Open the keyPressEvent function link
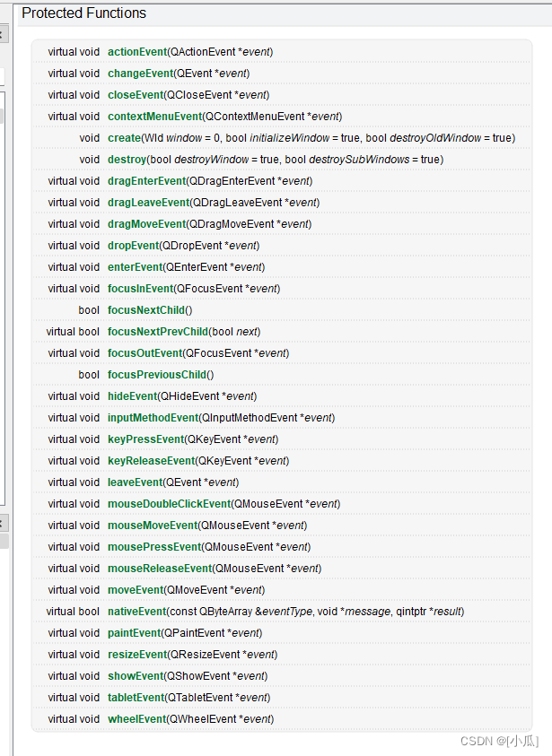This screenshot has width=552, height=756. tap(145, 439)
